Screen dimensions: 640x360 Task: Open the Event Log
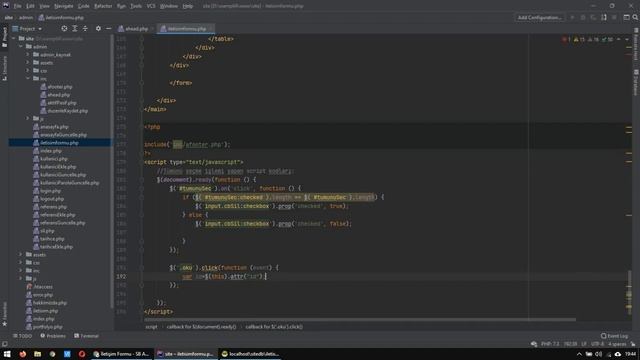point(614,336)
